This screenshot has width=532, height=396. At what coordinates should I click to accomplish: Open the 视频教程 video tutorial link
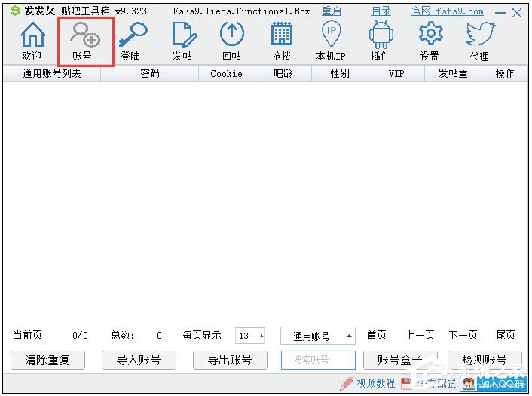375,383
